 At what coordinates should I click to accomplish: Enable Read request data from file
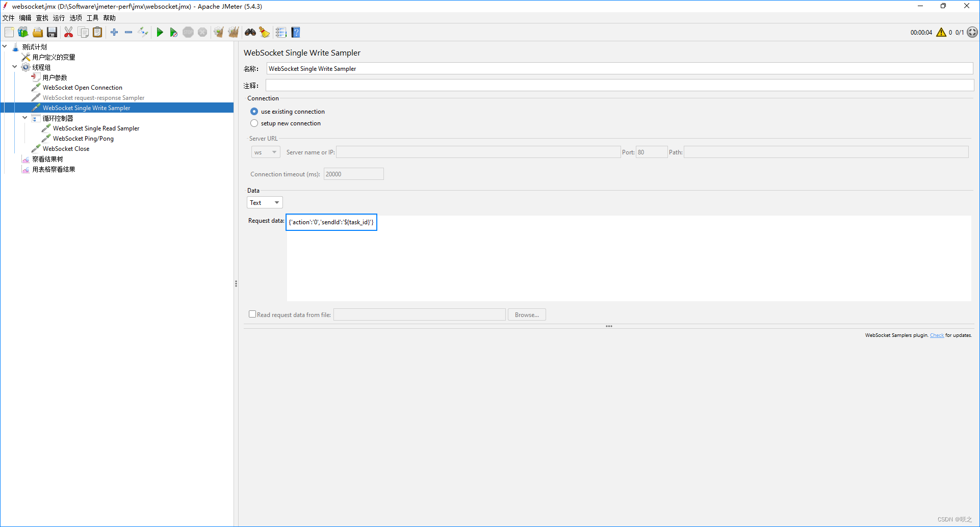252,314
